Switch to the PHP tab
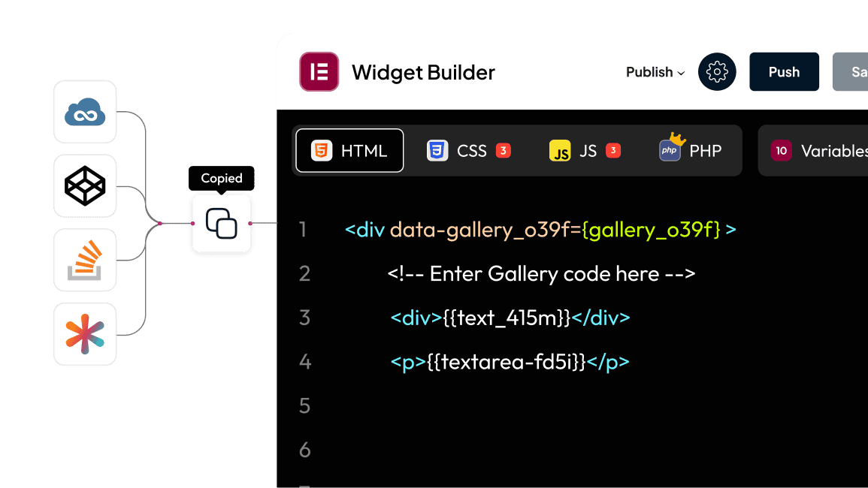This screenshot has height=488, width=868. (705, 151)
